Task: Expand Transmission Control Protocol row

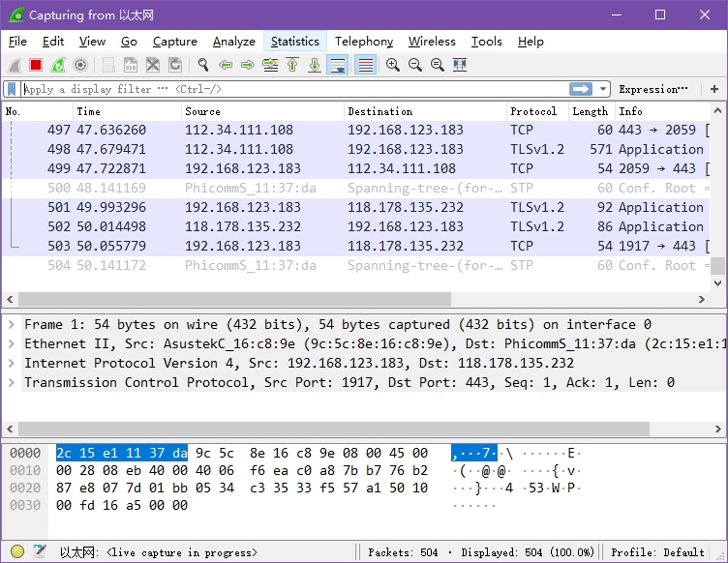Action: 12,383
